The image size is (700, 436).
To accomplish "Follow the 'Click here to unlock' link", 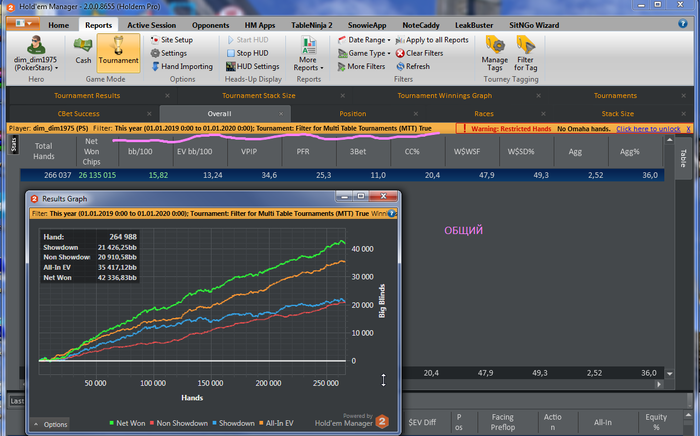I will (648, 129).
